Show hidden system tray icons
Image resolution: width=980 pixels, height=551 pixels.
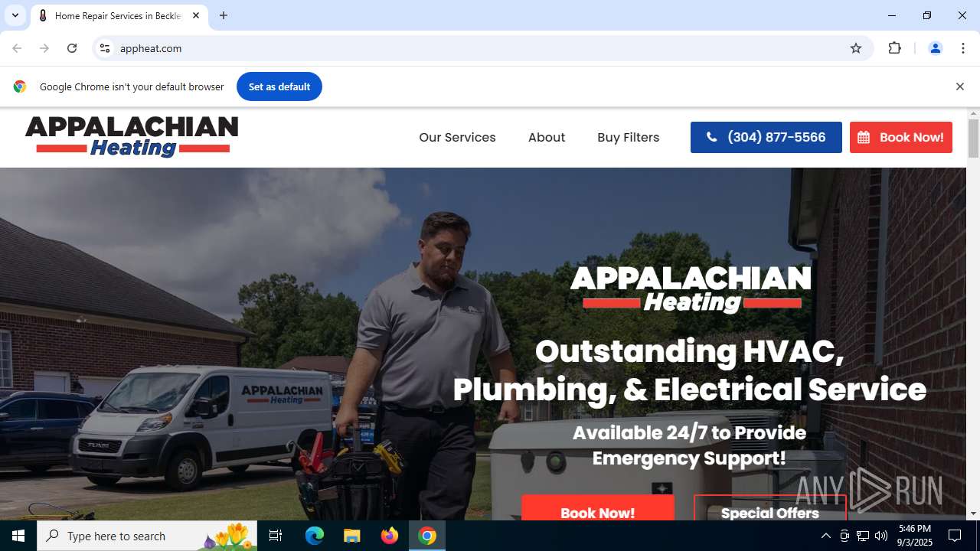(x=825, y=536)
